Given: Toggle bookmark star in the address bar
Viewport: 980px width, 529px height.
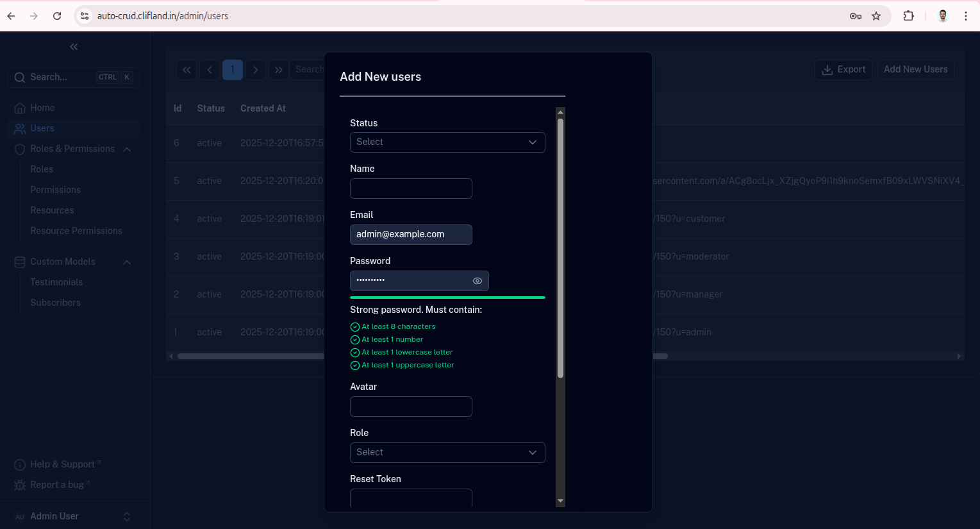Looking at the screenshot, I should coord(876,15).
